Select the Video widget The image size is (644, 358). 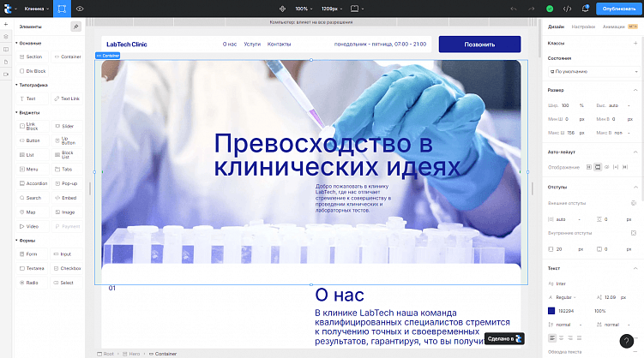point(33,226)
